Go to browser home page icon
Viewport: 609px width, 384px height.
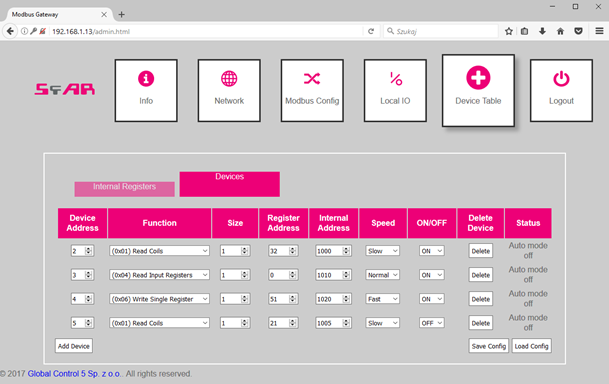pos(560,31)
